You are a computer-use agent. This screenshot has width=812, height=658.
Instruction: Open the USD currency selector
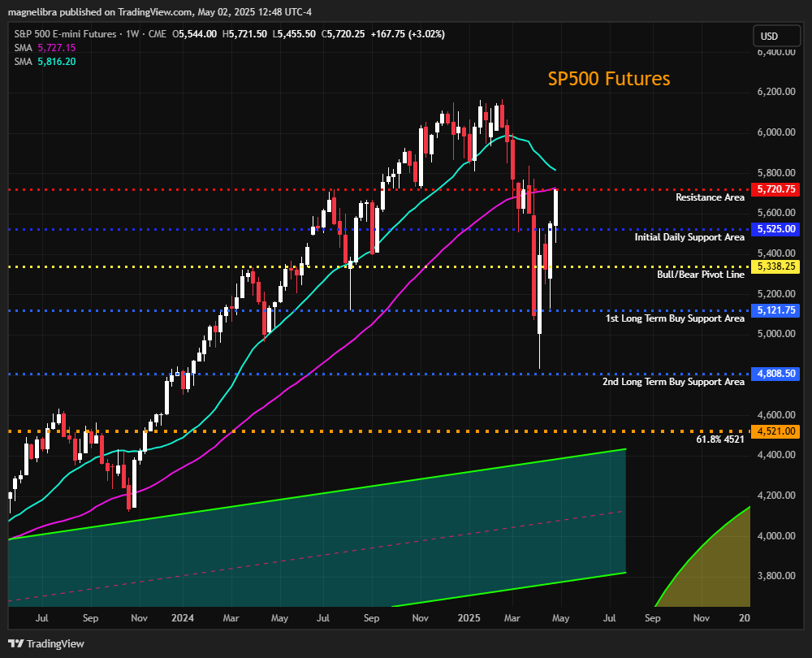pyautogui.click(x=777, y=37)
